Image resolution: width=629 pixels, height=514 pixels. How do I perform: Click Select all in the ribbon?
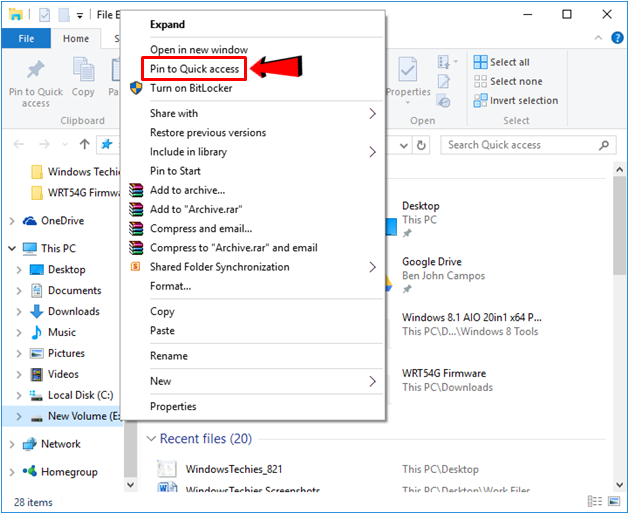click(501, 62)
